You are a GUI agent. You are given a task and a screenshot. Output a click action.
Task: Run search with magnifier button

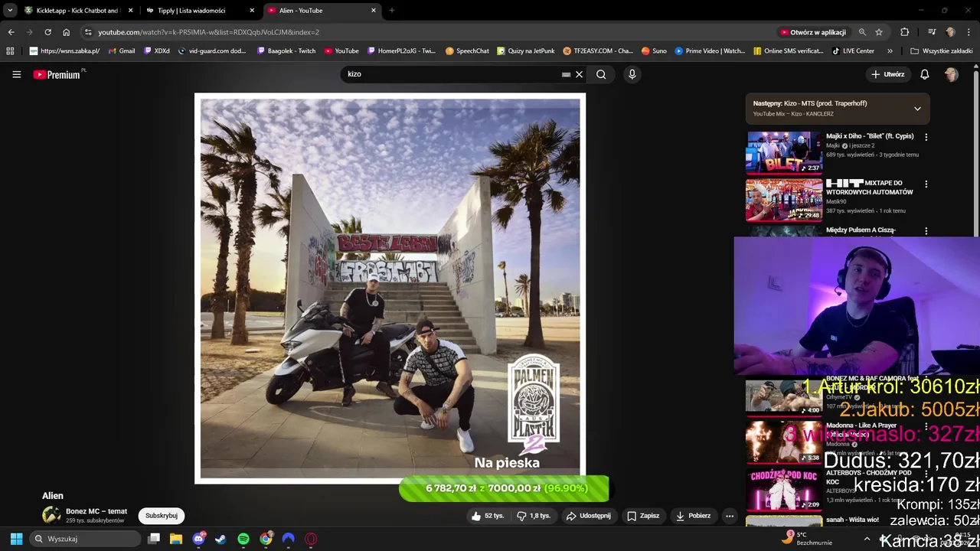tap(601, 74)
